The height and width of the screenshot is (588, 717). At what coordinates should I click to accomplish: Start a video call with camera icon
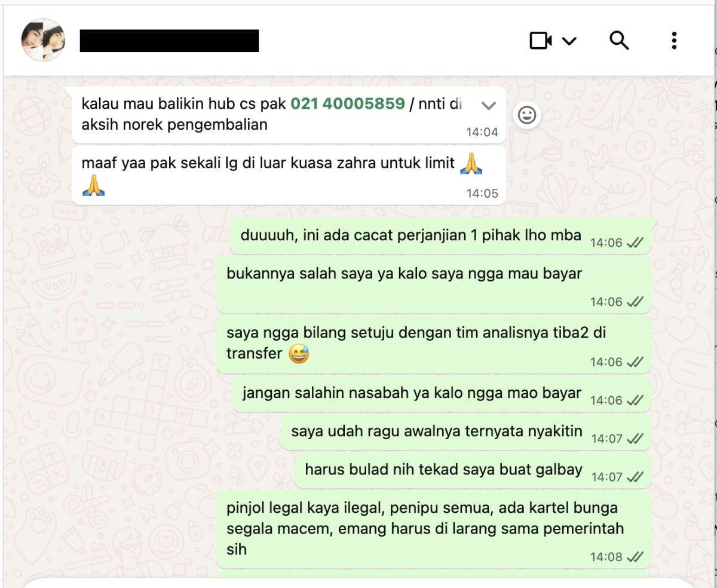click(x=541, y=41)
